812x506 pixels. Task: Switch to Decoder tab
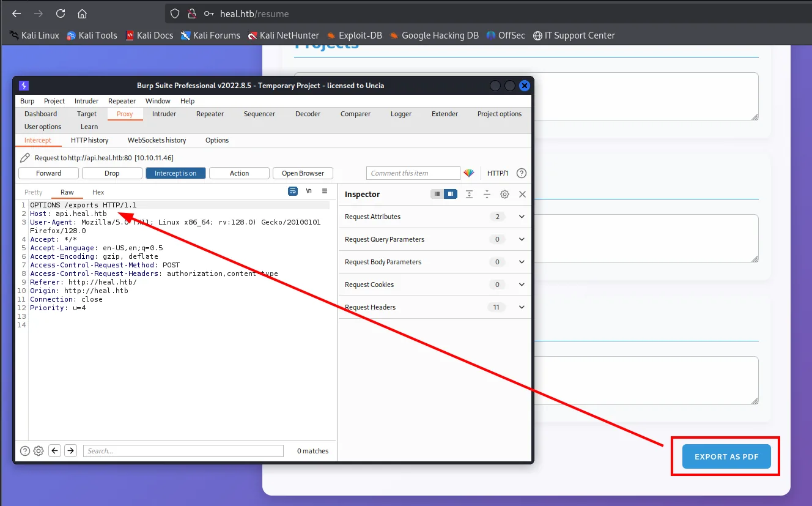308,114
